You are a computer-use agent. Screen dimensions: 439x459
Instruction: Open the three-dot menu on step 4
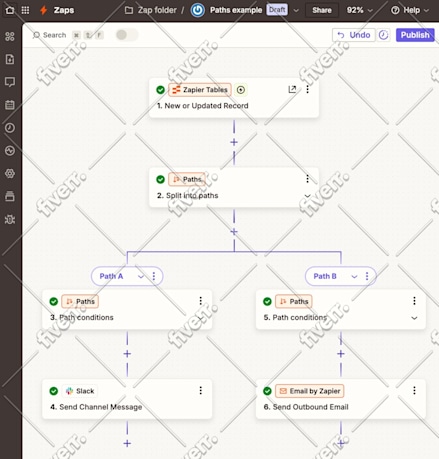click(x=201, y=391)
